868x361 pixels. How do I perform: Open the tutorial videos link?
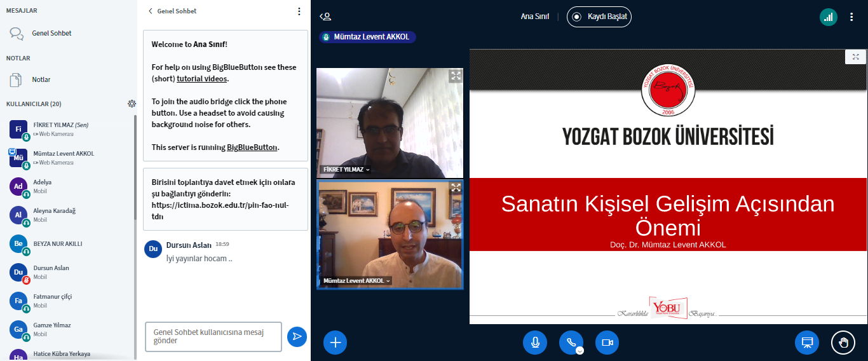pyautogui.click(x=201, y=79)
